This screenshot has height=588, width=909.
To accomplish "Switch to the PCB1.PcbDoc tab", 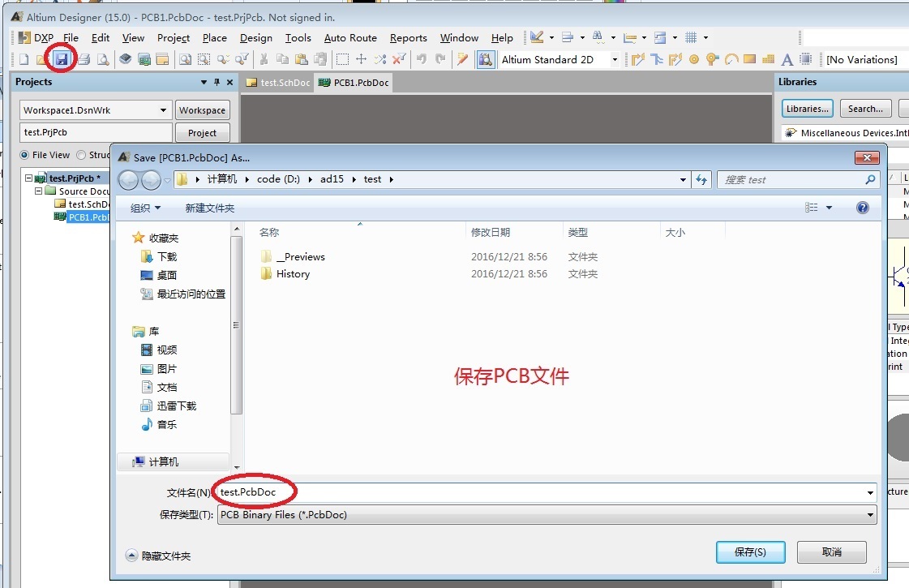I will (x=354, y=83).
